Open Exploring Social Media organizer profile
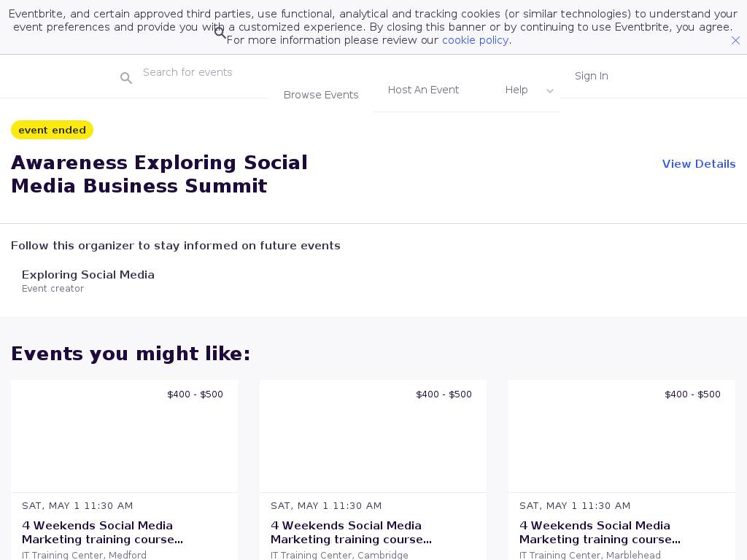 tap(88, 275)
